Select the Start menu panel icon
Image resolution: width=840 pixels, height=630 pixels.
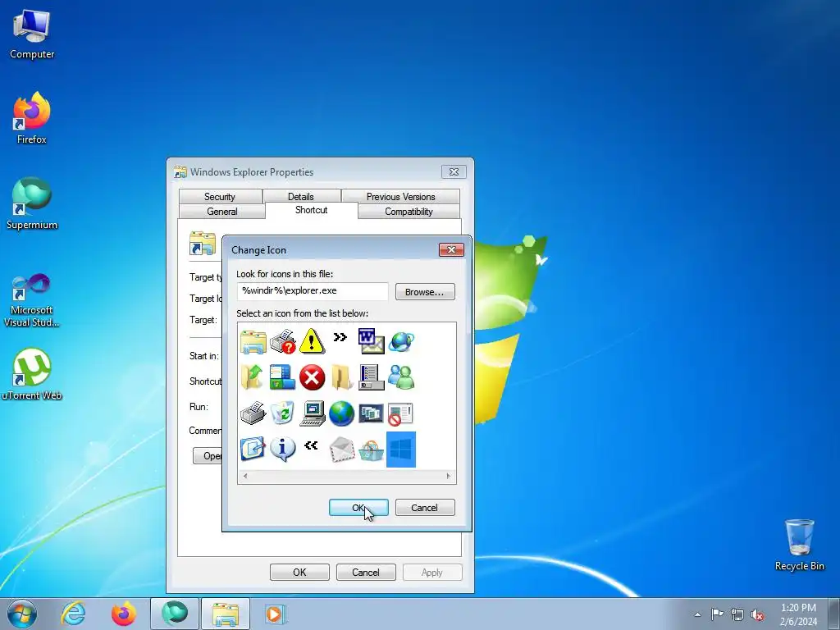pyautogui.click(x=282, y=377)
